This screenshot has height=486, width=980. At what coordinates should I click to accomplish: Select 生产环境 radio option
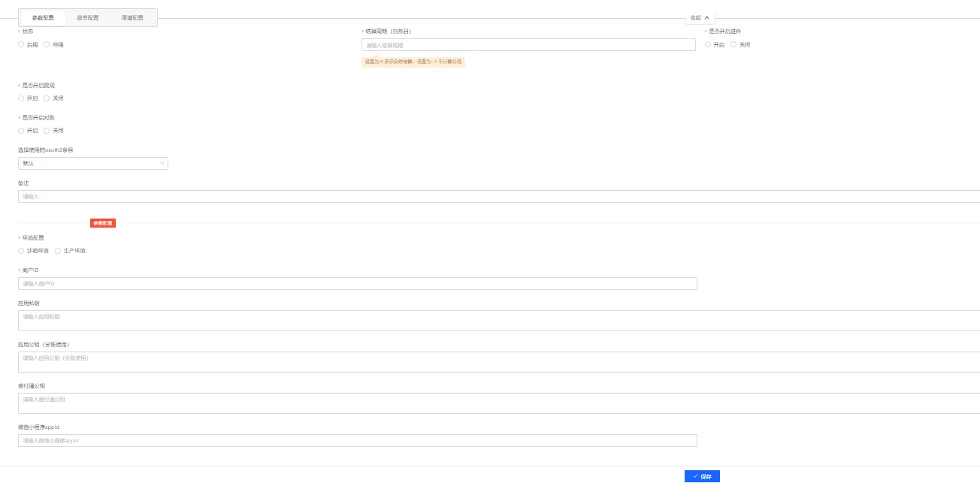tap(58, 251)
